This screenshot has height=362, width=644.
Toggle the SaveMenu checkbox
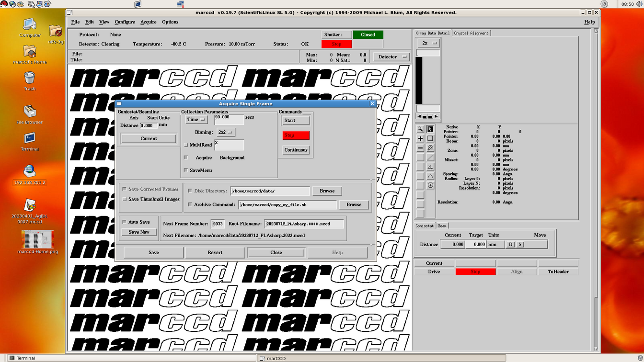186,170
